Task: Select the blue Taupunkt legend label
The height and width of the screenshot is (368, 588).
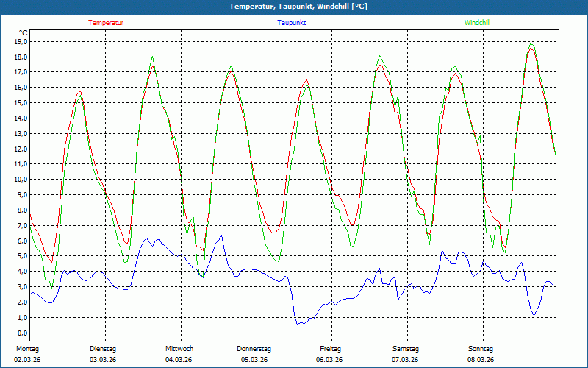Action: point(292,23)
